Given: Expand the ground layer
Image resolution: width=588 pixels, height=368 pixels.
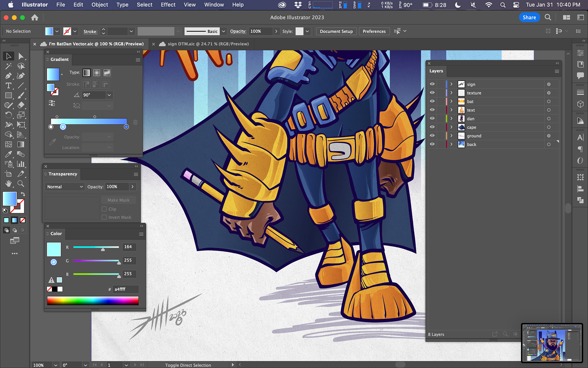Looking at the screenshot, I should [x=451, y=136].
